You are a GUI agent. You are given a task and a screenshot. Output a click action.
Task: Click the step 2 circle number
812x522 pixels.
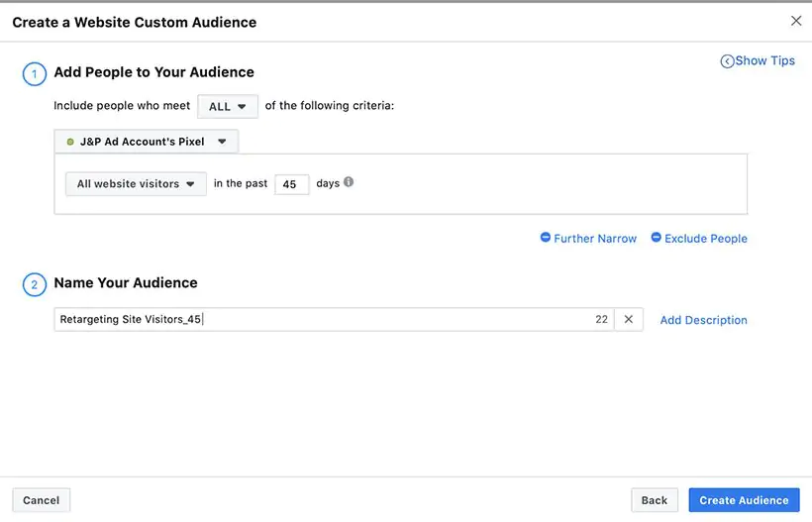[x=34, y=285]
